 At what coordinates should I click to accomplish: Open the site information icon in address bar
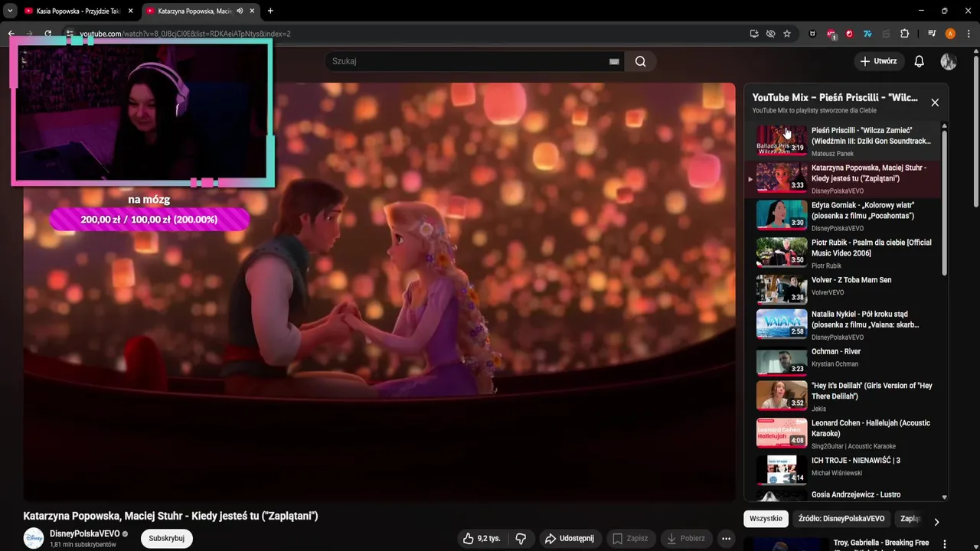69,34
